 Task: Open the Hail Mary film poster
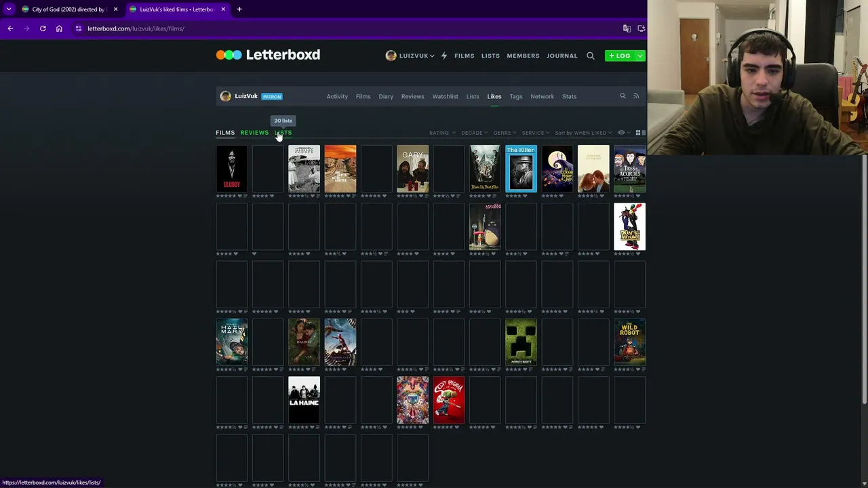(232, 342)
